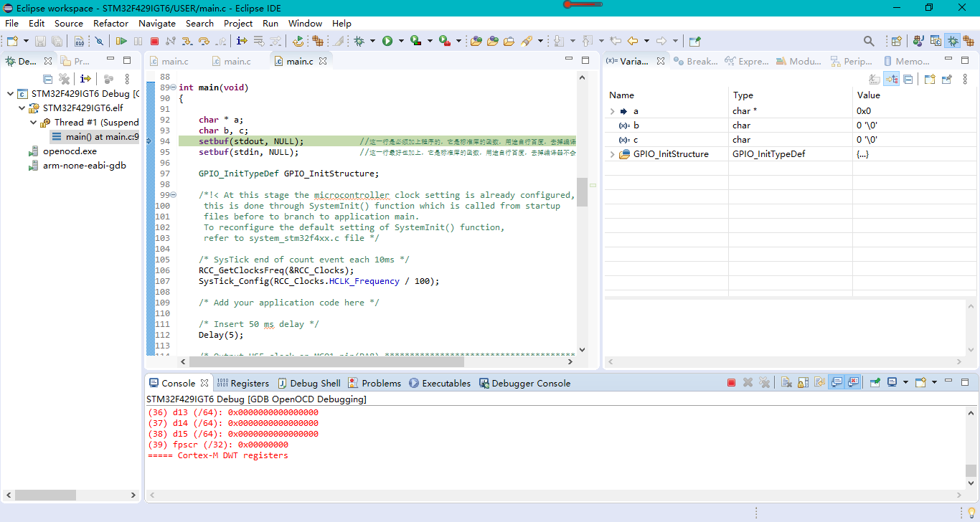Collapse the Thread #1 tree node
This screenshot has height=522, width=980.
coord(33,123)
